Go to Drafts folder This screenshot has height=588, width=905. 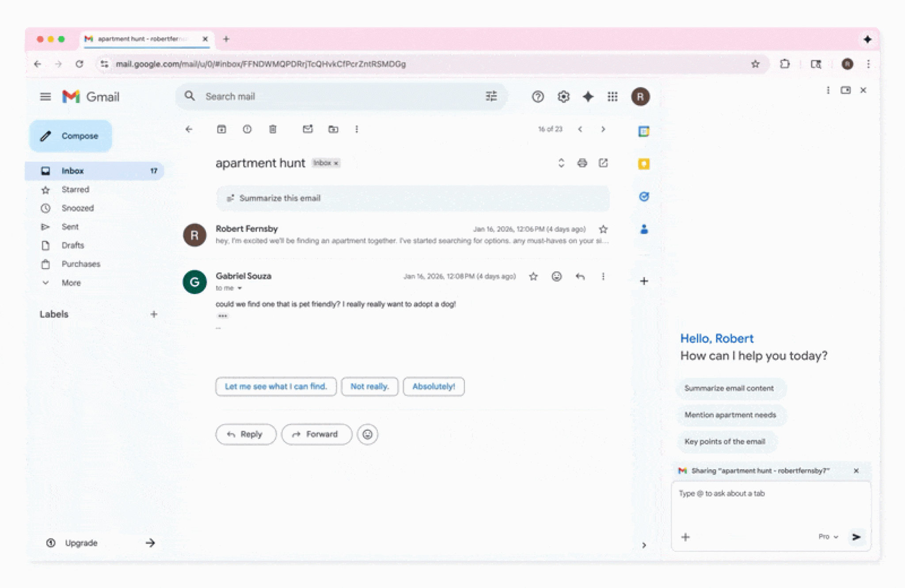72,245
